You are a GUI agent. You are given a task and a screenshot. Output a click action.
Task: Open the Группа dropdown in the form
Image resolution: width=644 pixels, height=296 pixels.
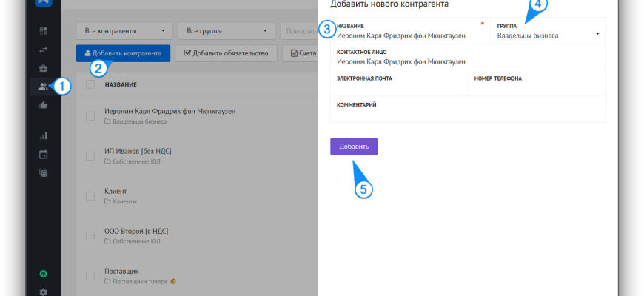pyautogui.click(x=548, y=35)
